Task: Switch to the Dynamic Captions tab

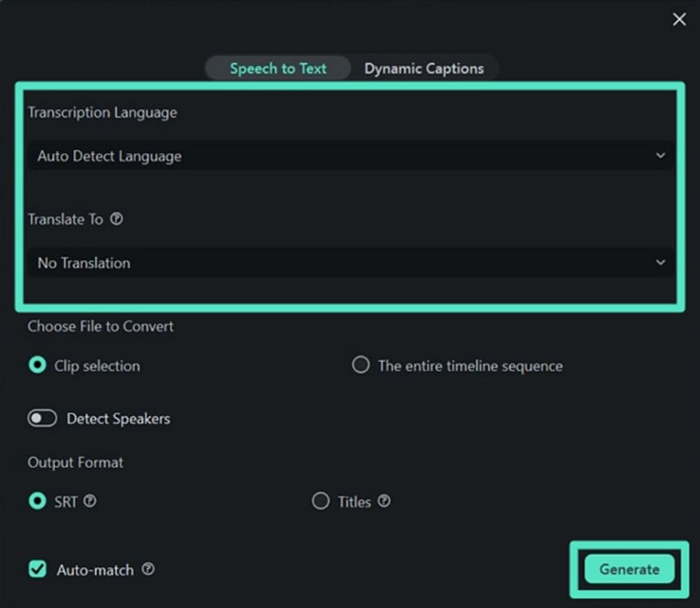Action: [x=424, y=68]
